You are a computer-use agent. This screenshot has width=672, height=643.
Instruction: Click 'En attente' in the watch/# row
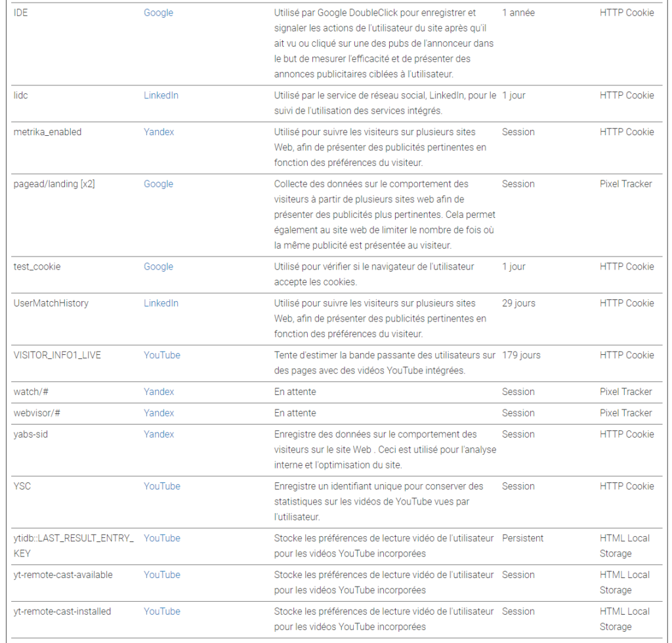295,392
